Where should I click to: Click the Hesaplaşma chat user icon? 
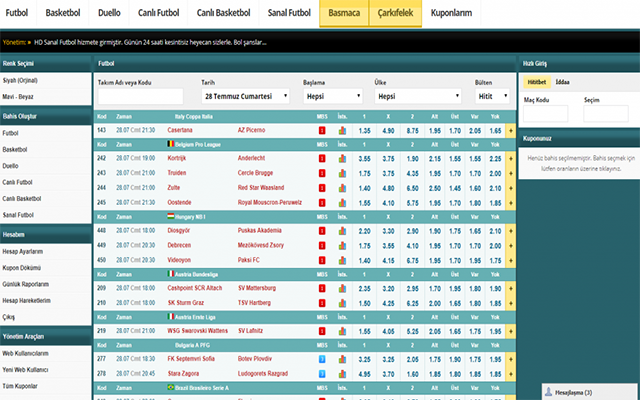549,391
